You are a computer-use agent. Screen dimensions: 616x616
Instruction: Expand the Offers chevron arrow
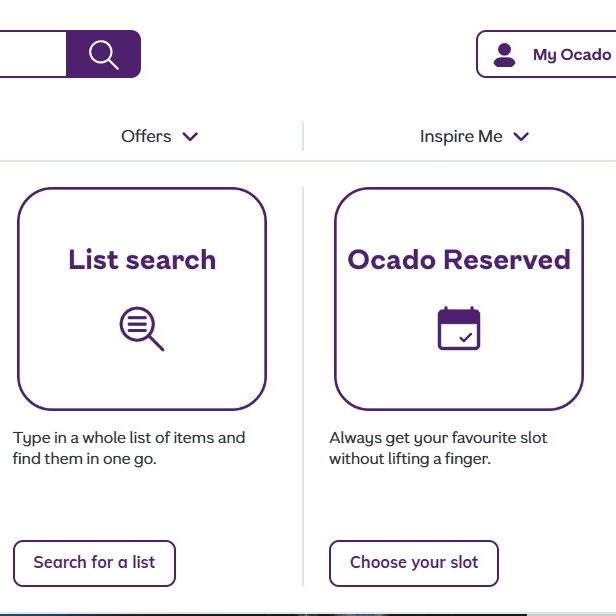[x=190, y=137]
